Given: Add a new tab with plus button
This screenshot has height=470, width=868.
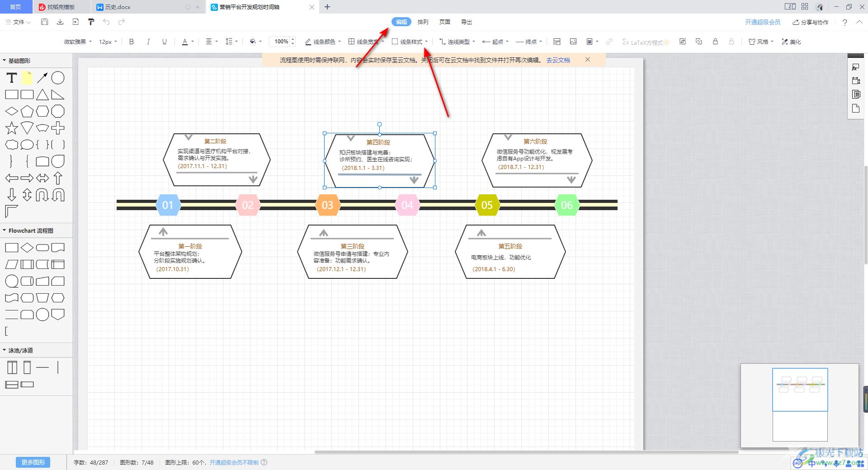Looking at the screenshot, I should [327, 7].
